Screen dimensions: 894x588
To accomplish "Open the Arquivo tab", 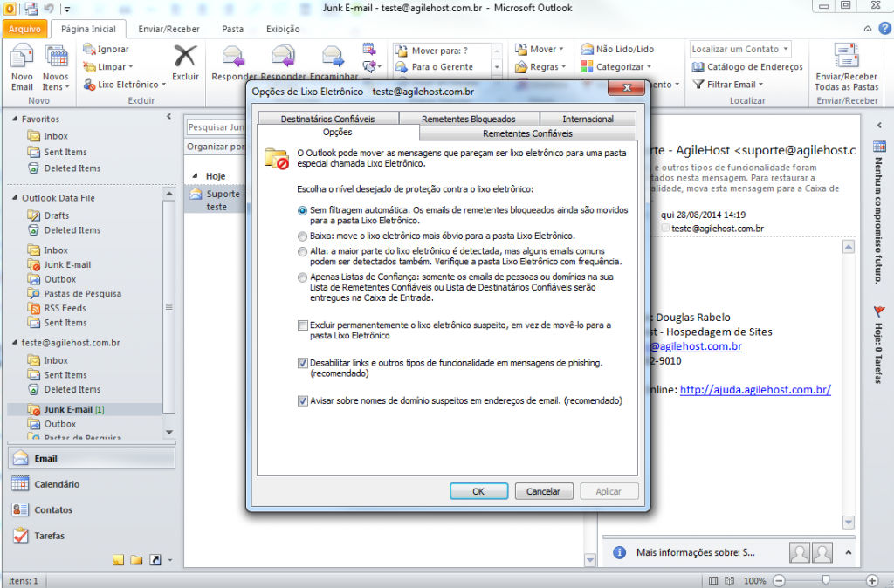I will [x=24, y=29].
